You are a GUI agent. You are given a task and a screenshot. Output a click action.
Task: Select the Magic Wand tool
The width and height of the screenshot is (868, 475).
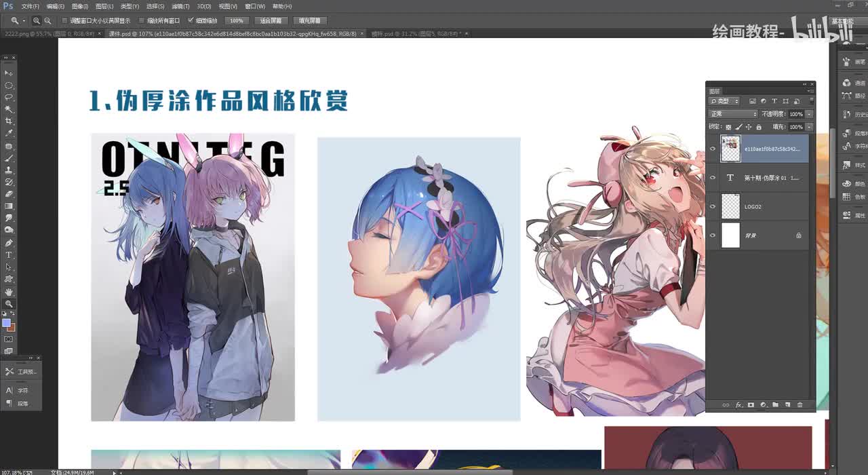9,109
